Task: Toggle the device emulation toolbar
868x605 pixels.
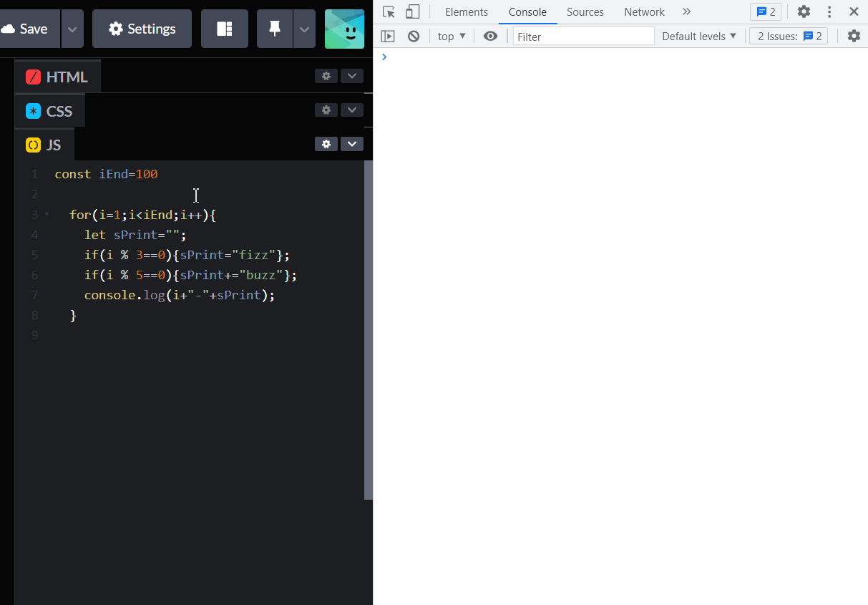Action: pos(413,11)
